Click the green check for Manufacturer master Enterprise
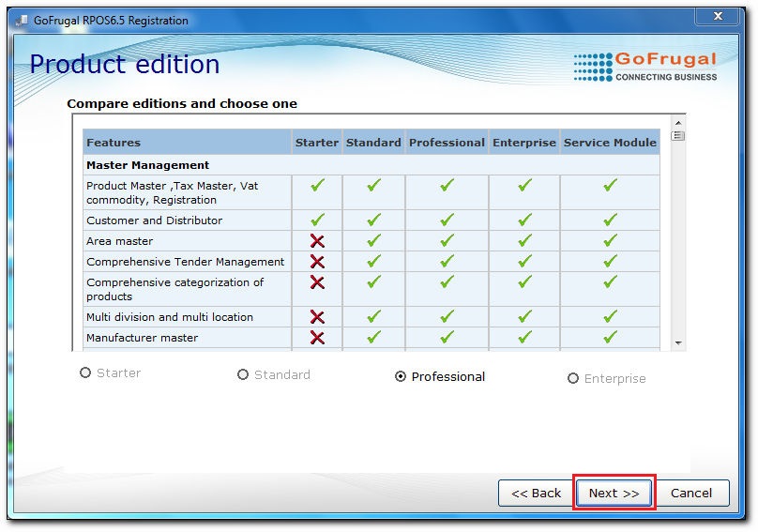758x532 pixels. [525, 337]
